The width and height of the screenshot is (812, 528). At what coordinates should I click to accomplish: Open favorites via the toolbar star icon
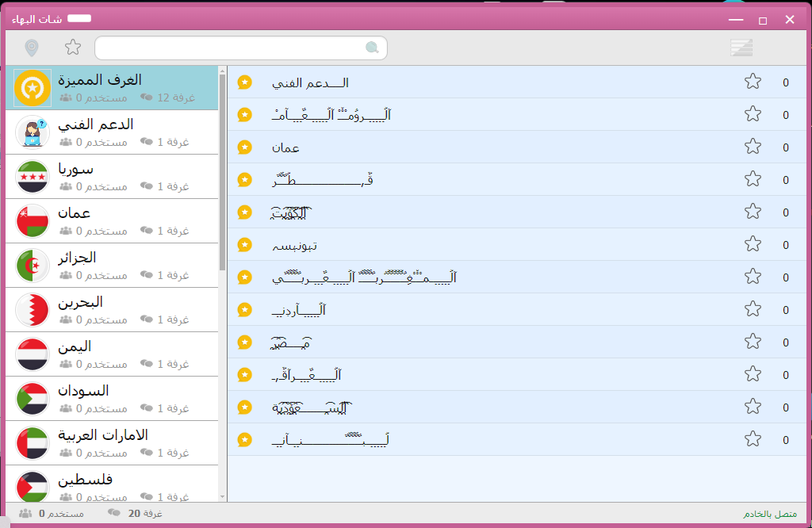(x=73, y=47)
